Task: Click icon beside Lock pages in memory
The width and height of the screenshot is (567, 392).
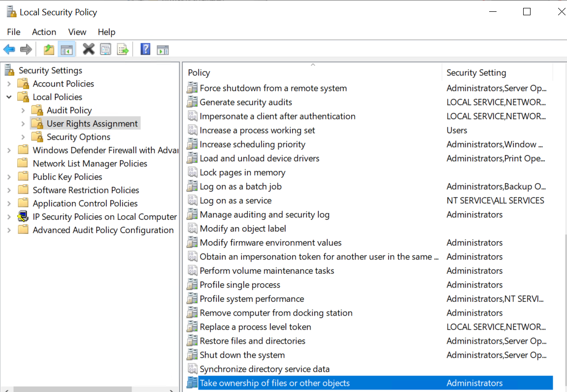Action: pos(192,172)
